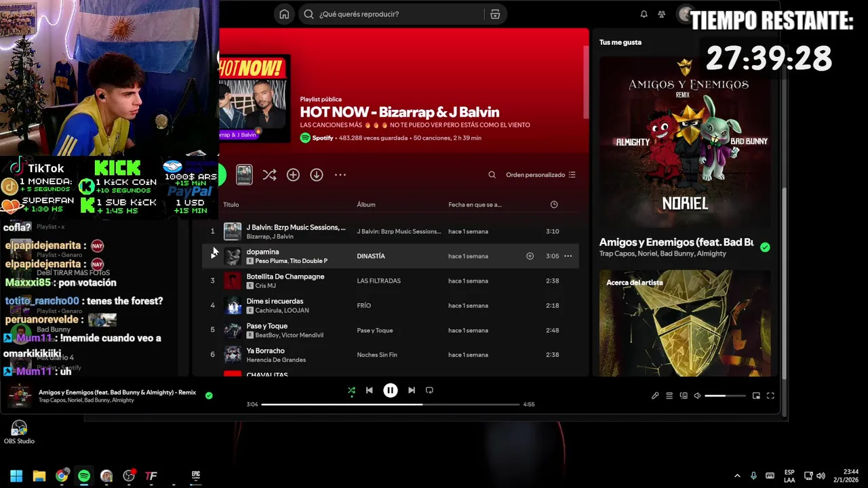
Task: Open the Friend Activity icon
Action: [662, 14]
